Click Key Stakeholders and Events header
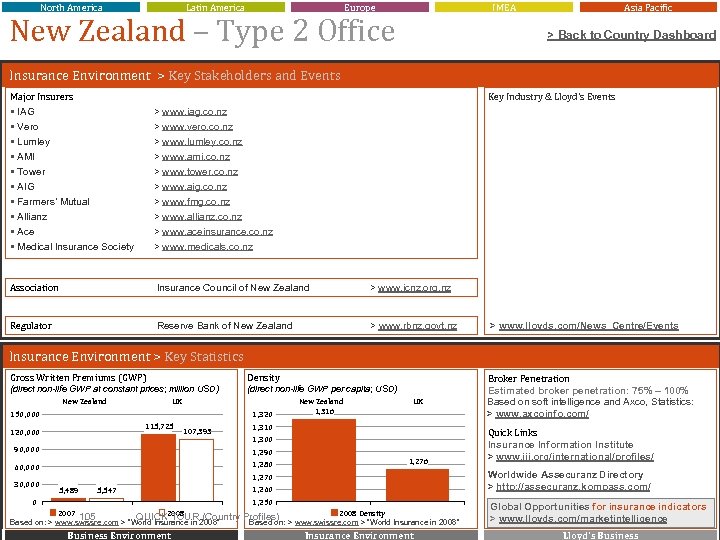 [x=254, y=76]
